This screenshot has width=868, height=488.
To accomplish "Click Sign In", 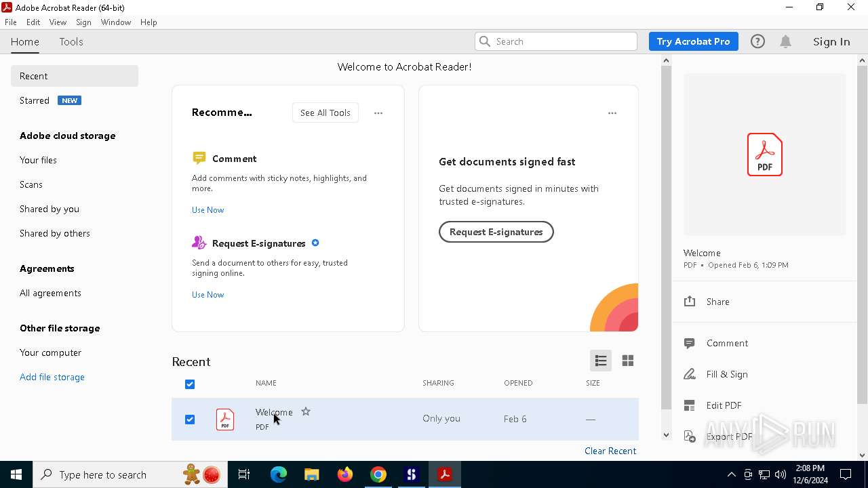I will 831,41.
